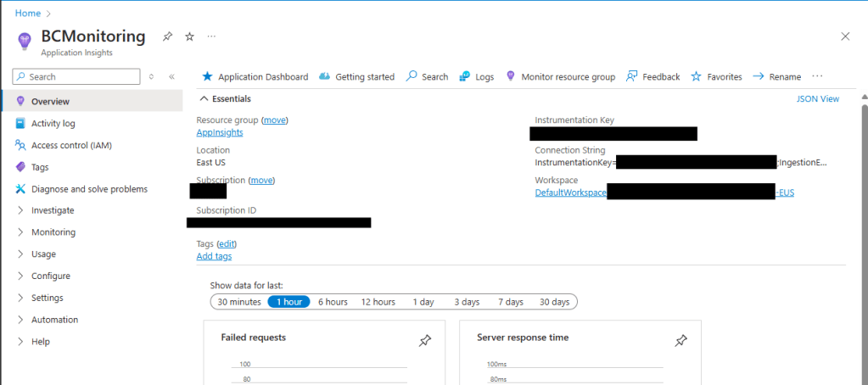The width and height of the screenshot is (868, 385).
Task: Click the Getting started toolbar item
Action: pyautogui.click(x=356, y=76)
